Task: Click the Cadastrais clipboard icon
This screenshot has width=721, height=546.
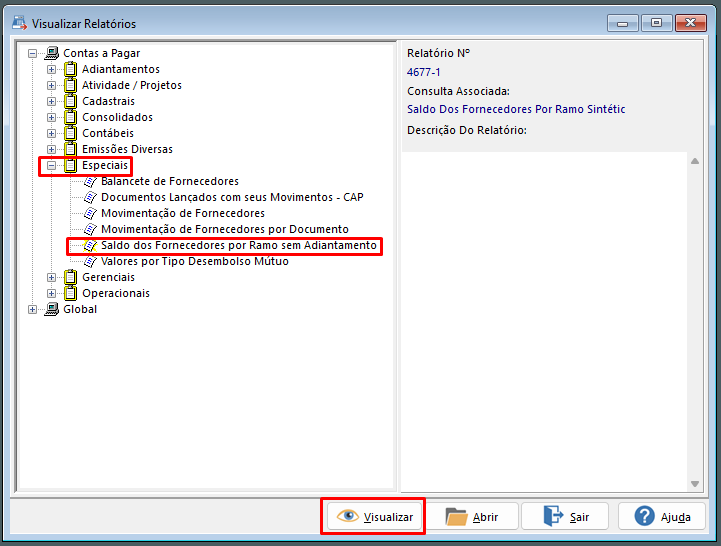Action: [x=70, y=101]
